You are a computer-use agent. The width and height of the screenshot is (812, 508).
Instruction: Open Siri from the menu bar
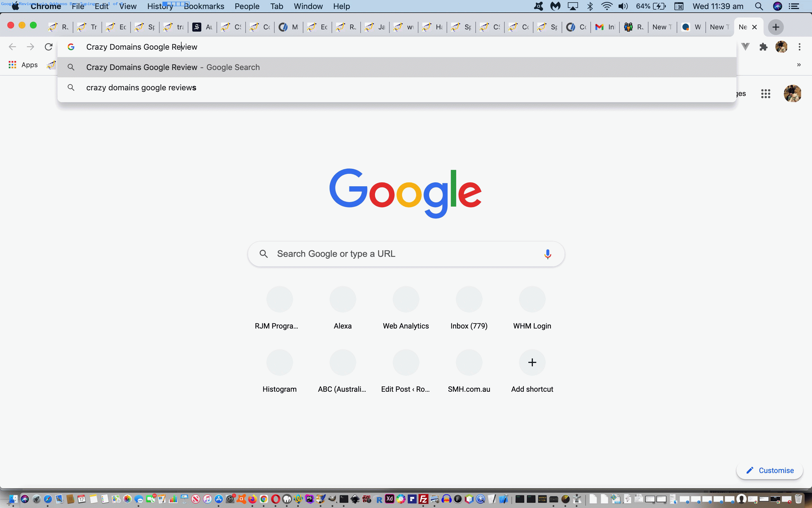(x=777, y=6)
